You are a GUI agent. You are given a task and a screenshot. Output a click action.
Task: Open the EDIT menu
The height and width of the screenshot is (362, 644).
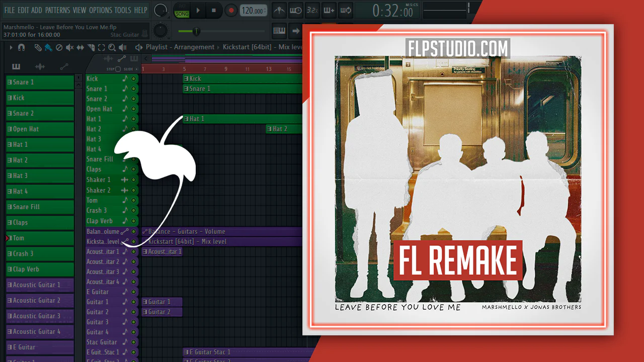pyautogui.click(x=23, y=10)
